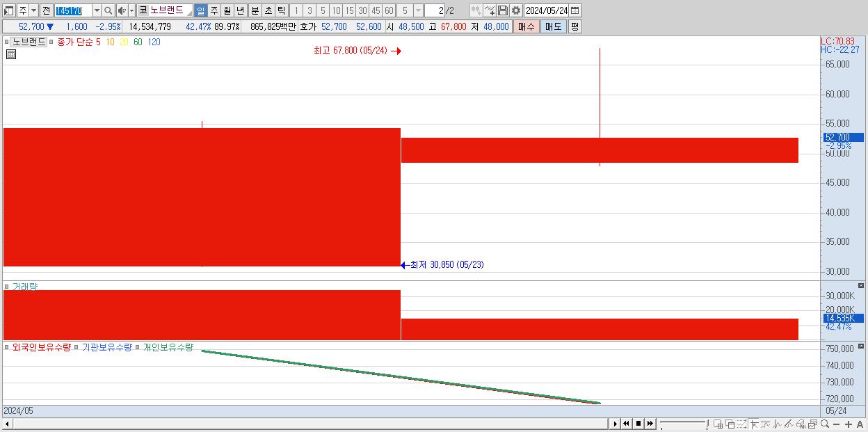Click the 거래량 volume panel label
The width and height of the screenshot is (868, 432).
(25, 287)
